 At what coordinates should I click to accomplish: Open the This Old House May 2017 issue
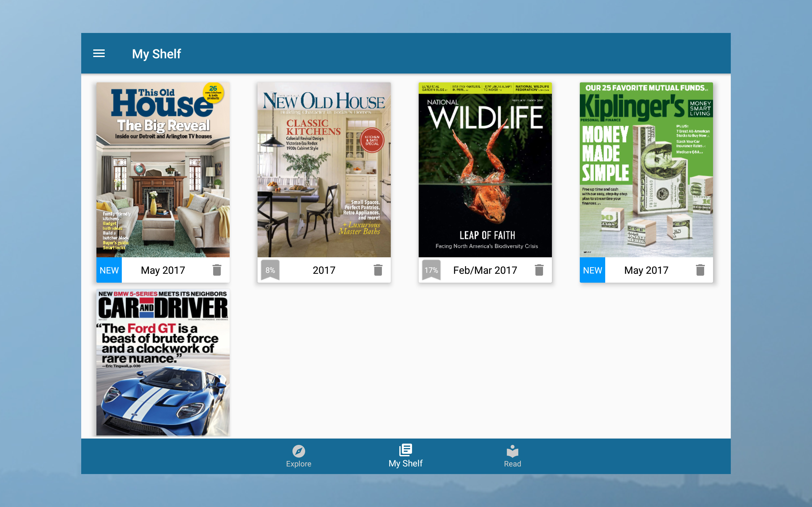(x=163, y=169)
